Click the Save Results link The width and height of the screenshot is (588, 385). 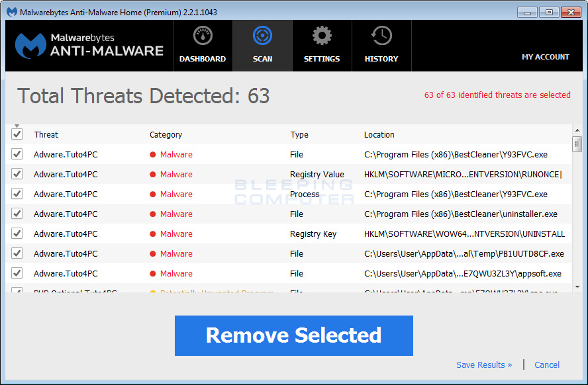484,365
